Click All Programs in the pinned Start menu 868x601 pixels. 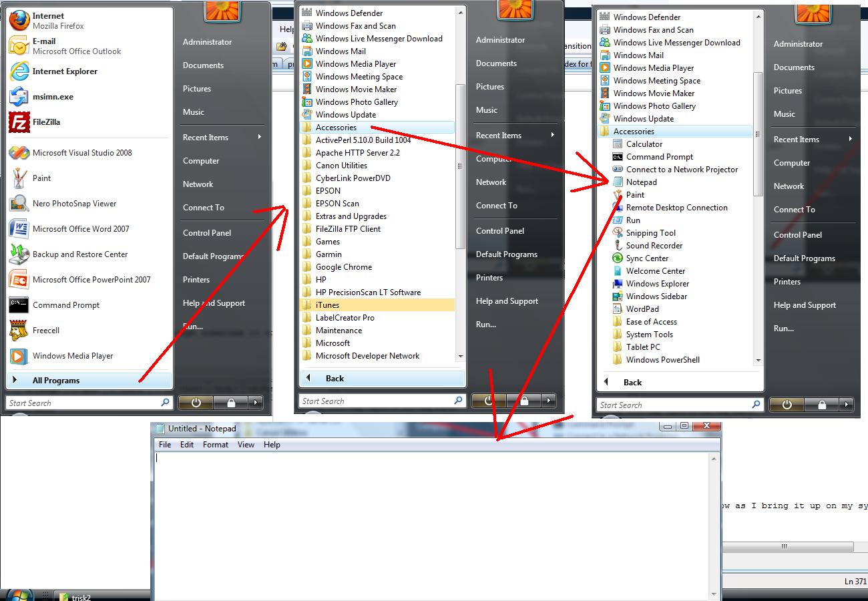89,381
